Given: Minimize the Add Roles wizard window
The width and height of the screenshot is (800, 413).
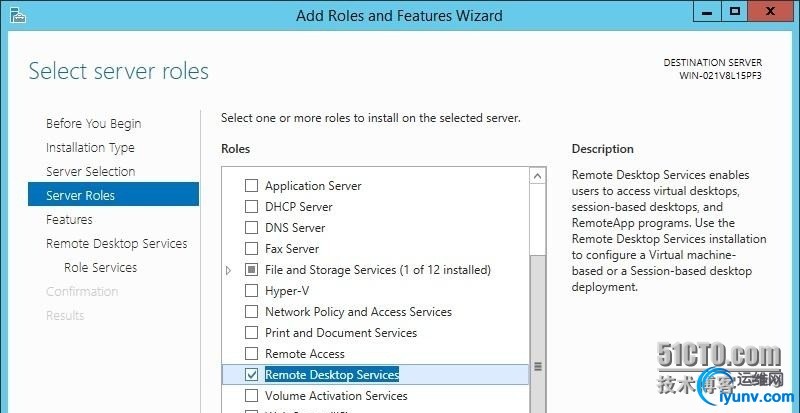Looking at the screenshot, I should tap(706, 12).
